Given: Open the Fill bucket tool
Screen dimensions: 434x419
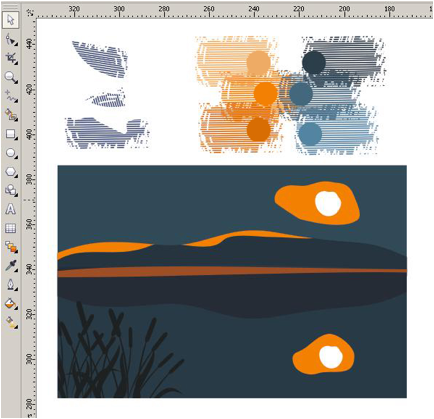Looking at the screenshot, I should 11,304.
